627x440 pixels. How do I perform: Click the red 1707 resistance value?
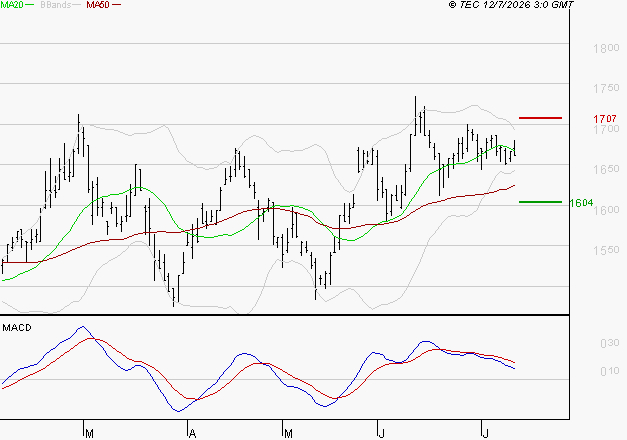[x=605, y=119]
